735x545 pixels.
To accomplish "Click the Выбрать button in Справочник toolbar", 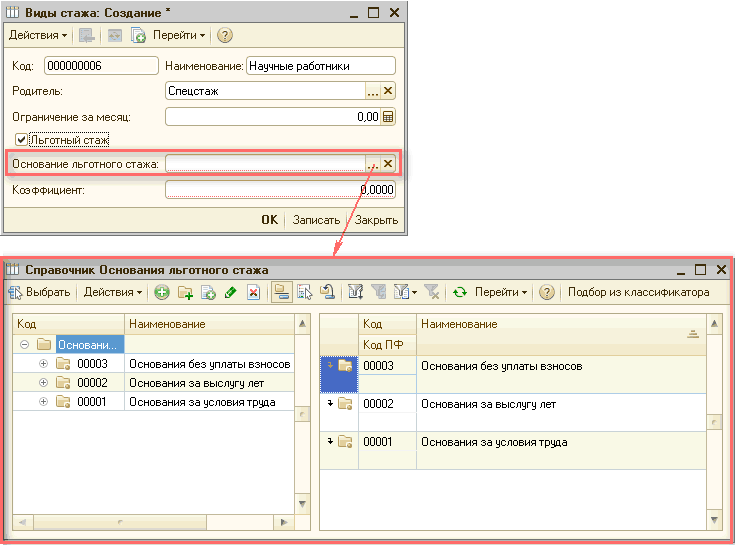I will tap(40, 293).
